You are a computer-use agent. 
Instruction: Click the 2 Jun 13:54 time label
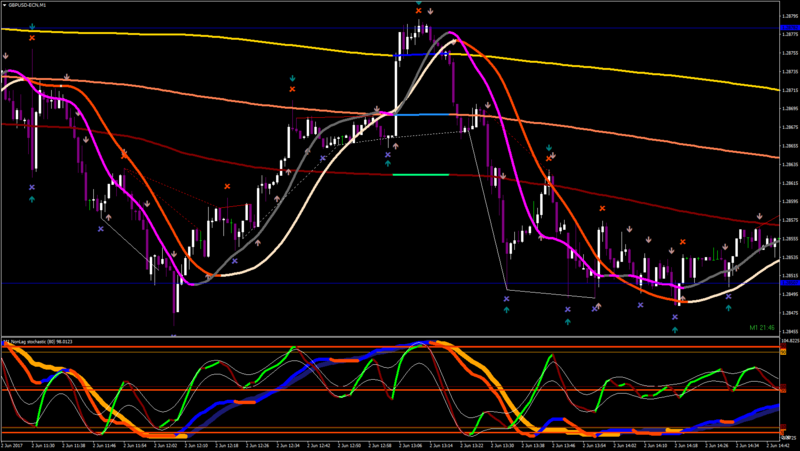[593, 445]
